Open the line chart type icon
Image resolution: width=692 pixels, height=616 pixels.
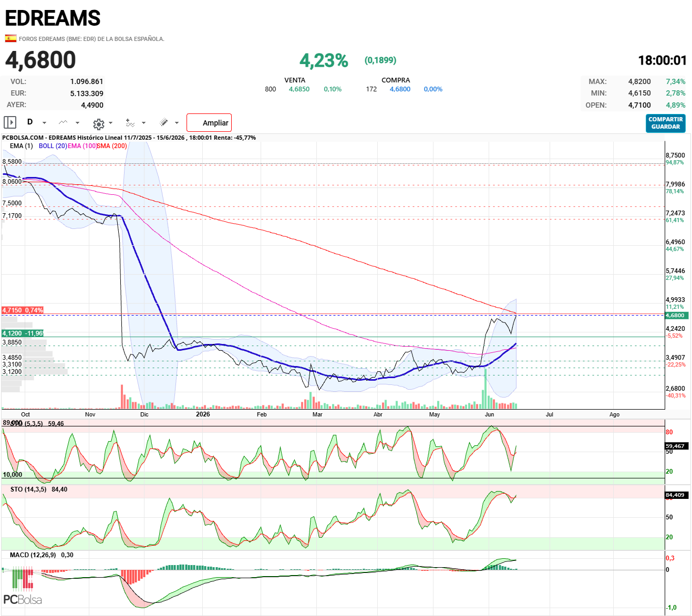63,122
